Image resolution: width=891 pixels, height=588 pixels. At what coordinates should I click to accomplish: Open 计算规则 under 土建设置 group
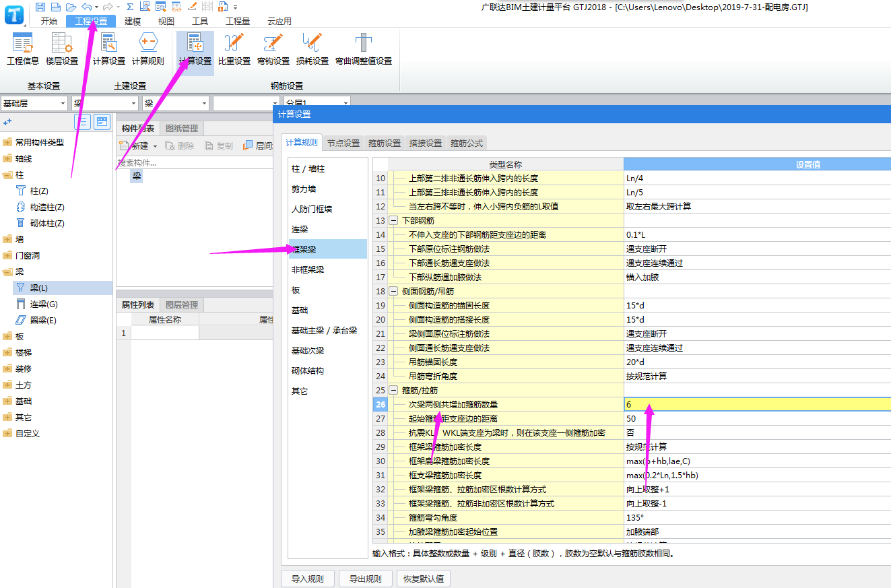coord(147,48)
